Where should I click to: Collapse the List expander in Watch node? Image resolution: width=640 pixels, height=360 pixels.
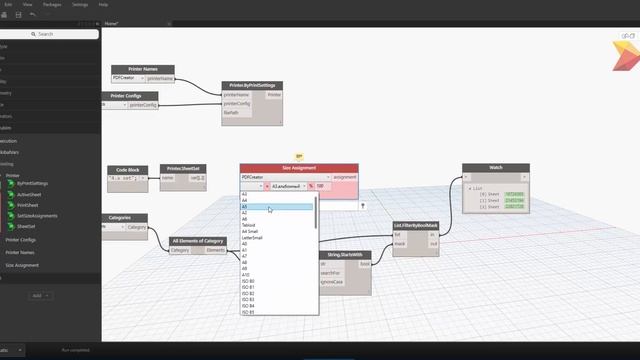coord(470,189)
